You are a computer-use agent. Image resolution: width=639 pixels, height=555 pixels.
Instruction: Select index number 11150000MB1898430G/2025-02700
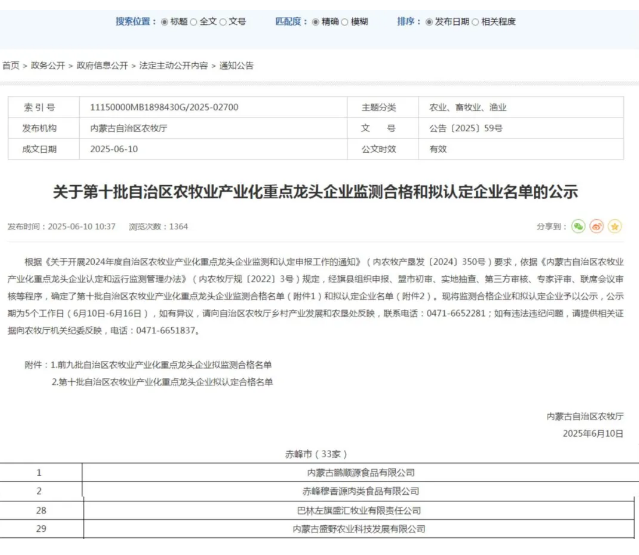pos(164,107)
